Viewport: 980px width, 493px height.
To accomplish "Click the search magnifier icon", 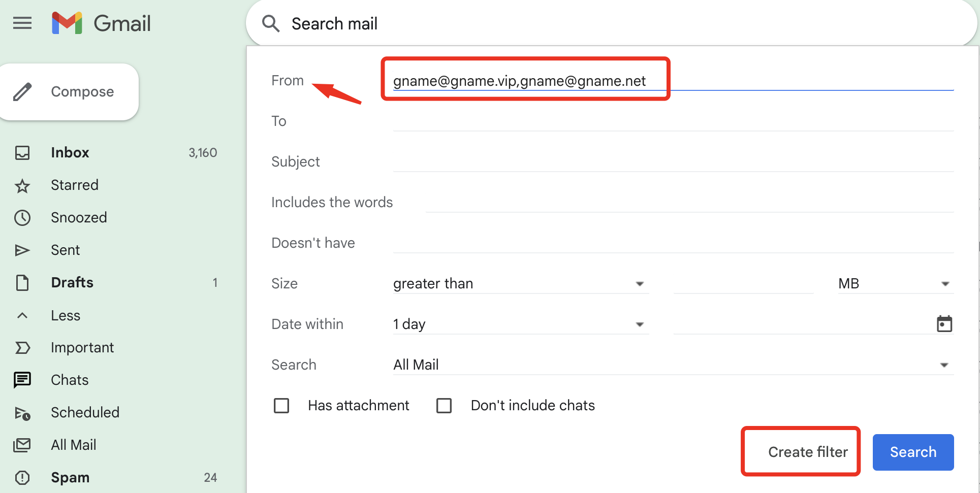I will point(271,23).
